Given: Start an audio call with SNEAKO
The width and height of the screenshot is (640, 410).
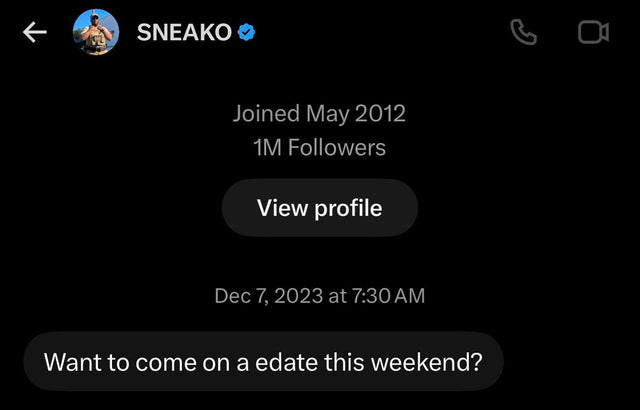Looking at the screenshot, I should click(x=524, y=32).
